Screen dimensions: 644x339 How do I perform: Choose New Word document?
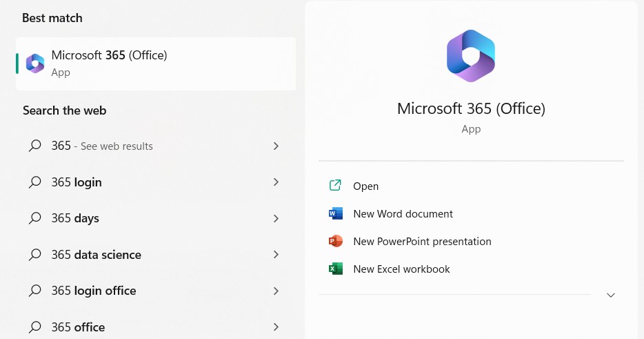(x=403, y=214)
